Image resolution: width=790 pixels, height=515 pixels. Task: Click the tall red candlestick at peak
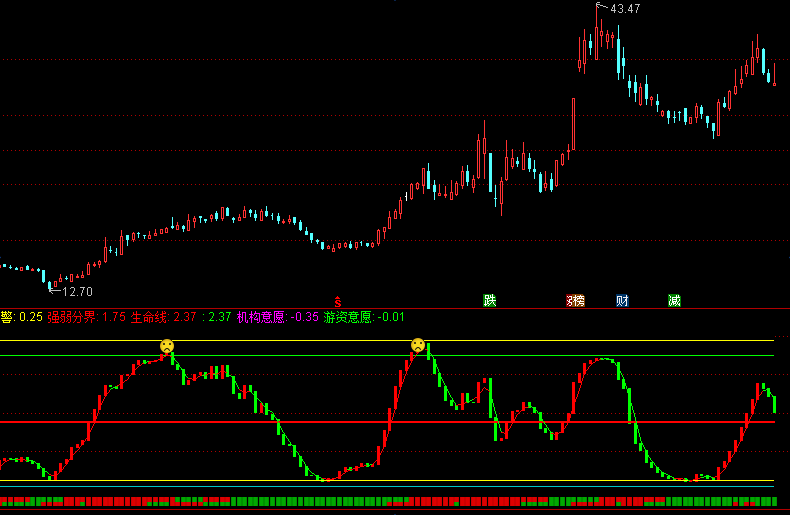pyautogui.click(x=597, y=31)
